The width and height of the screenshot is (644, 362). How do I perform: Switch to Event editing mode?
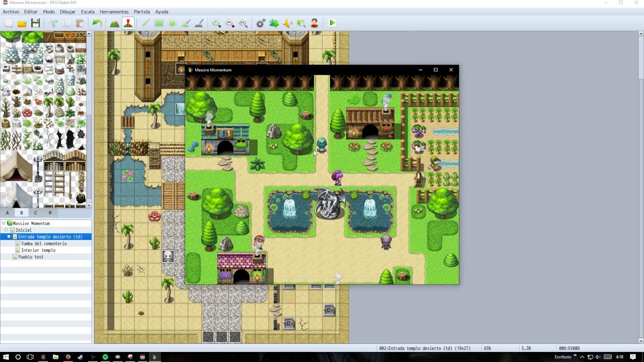pos(128,23)
